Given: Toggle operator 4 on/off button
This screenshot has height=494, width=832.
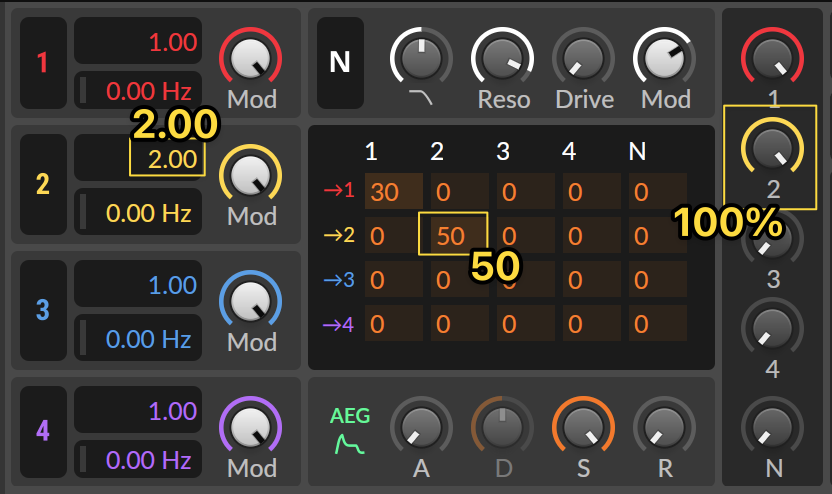Looking at the screenshot, I should (44, 431).
